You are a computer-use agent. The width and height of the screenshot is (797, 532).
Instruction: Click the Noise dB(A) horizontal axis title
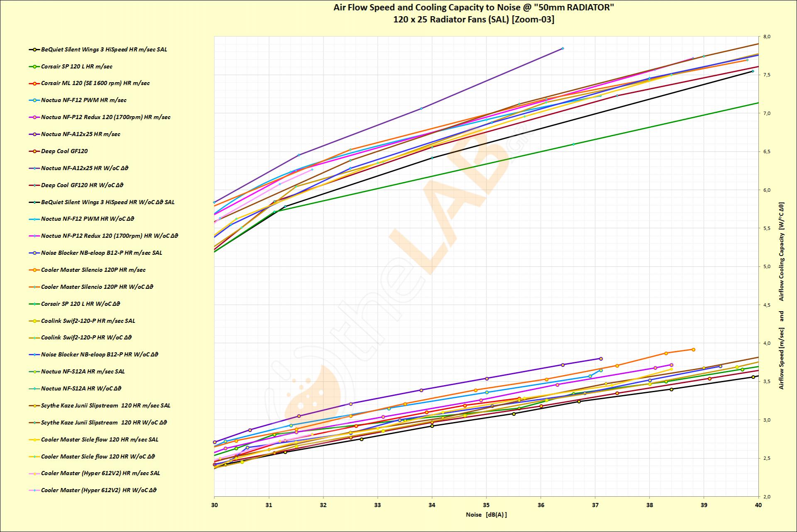[x=486, y=515]
